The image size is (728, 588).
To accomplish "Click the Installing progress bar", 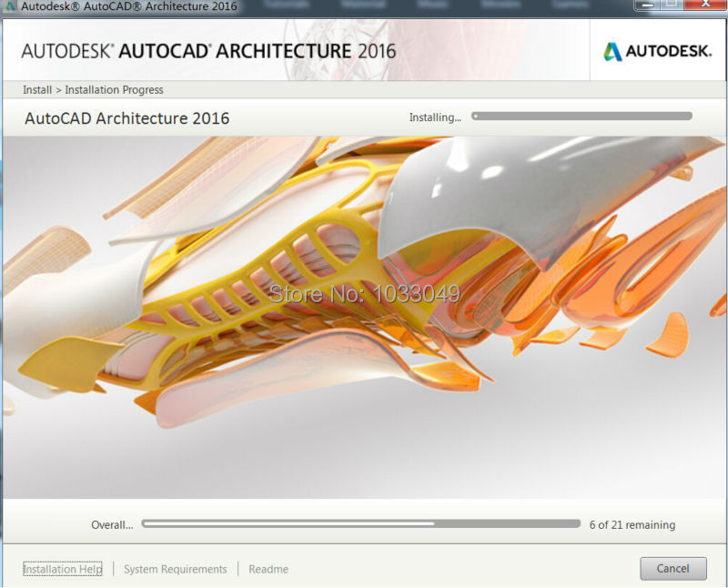I will [x=581, y=117].
